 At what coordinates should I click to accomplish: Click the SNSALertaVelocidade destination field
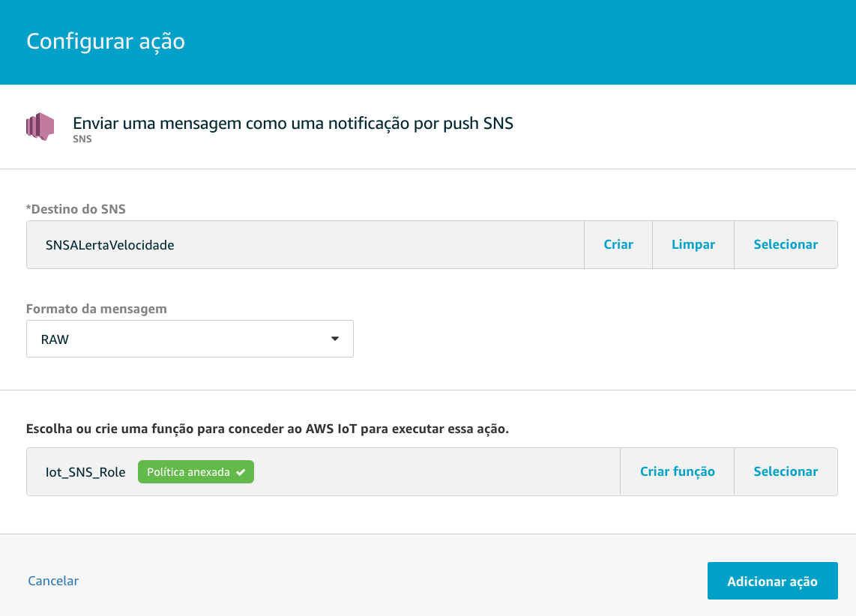[305, 244]
